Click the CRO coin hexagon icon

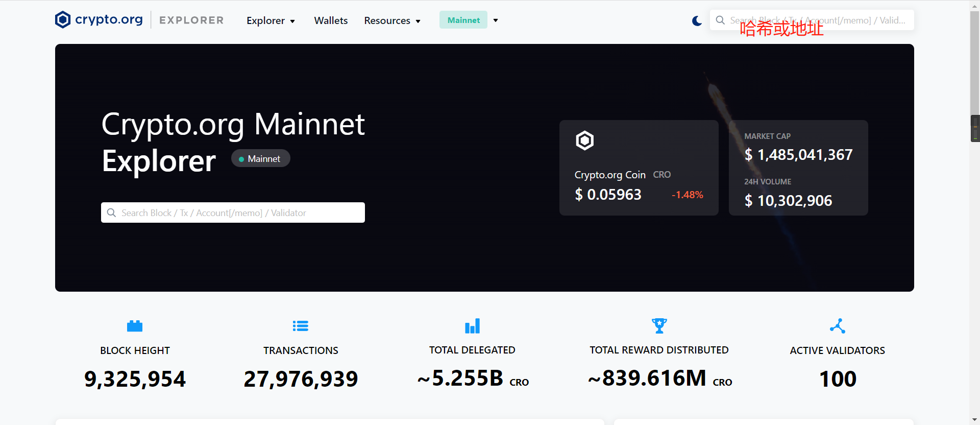[585, 140]
